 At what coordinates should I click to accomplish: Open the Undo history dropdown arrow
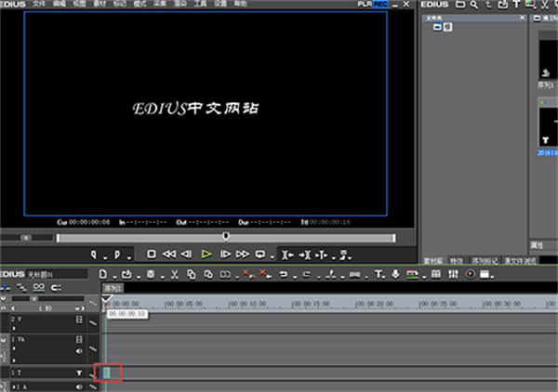click(x=295, y=277)
